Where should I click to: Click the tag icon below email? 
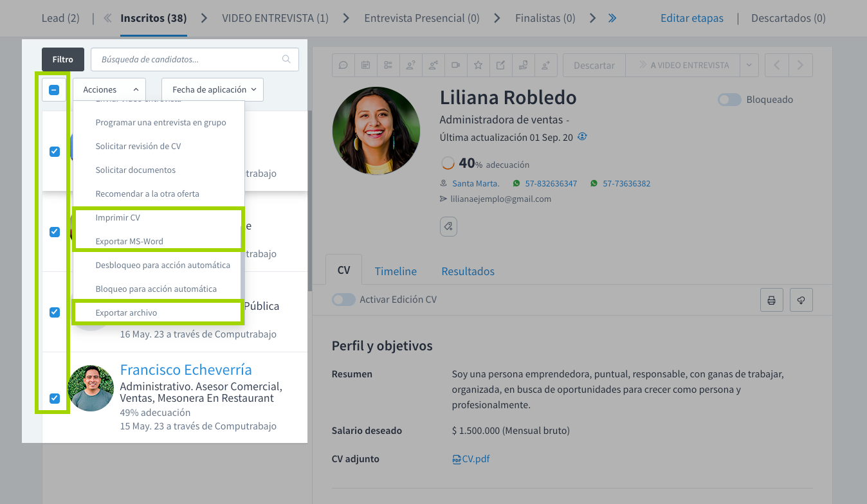pyautogui.click(x=448, y=226)
